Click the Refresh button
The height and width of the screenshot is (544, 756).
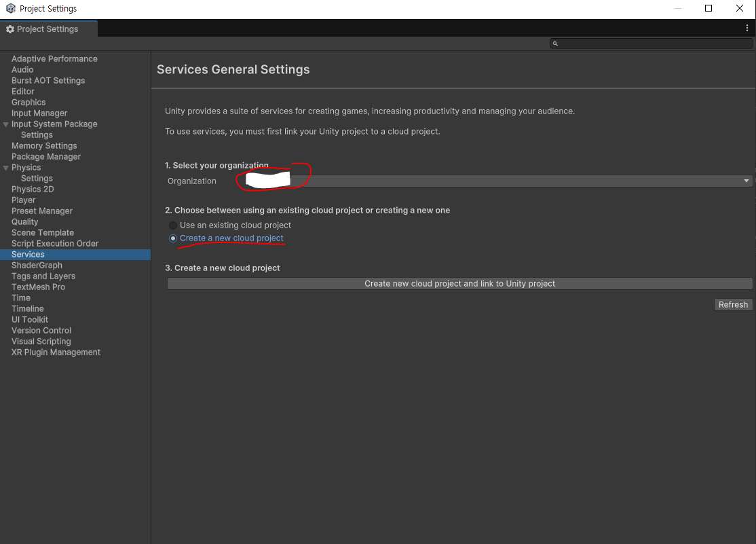coord(733,304)
